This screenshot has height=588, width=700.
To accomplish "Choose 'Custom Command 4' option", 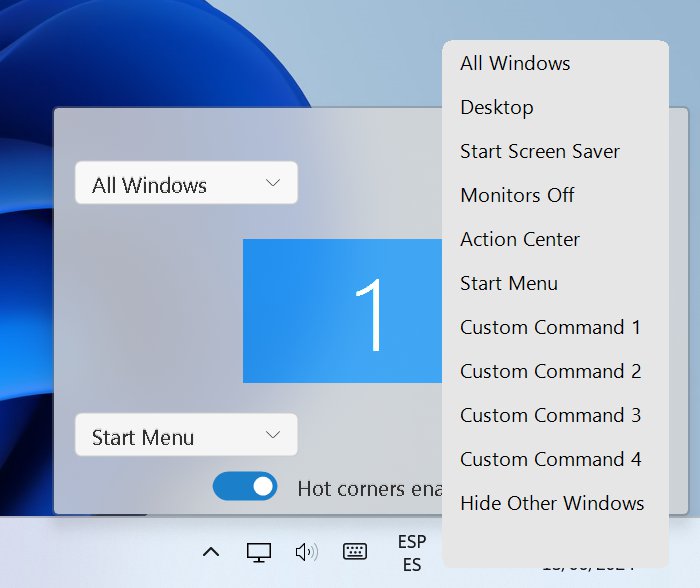I will (x=555, y=459).
